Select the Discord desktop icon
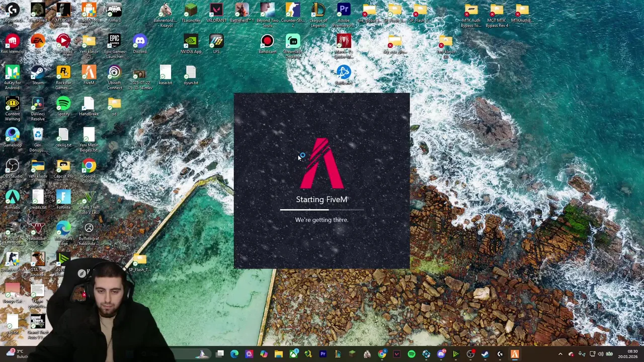This screenshot has width=644, height=362. tap(140, 44)
